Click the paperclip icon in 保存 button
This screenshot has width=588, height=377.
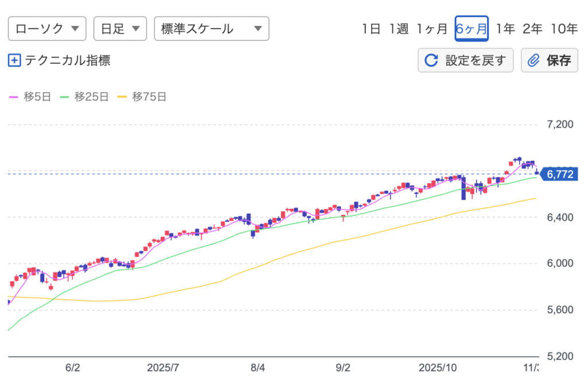pyautogui.click(x=534, y=60)
